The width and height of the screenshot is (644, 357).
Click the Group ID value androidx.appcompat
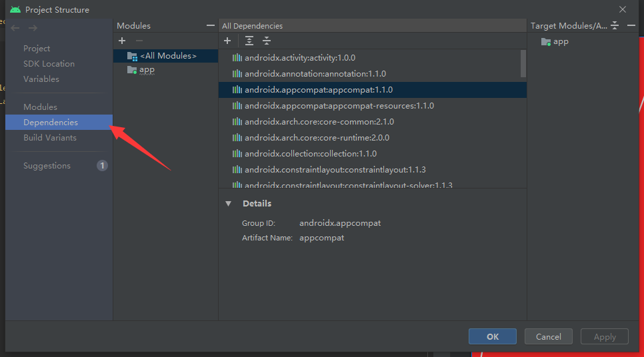coord(340,223)
